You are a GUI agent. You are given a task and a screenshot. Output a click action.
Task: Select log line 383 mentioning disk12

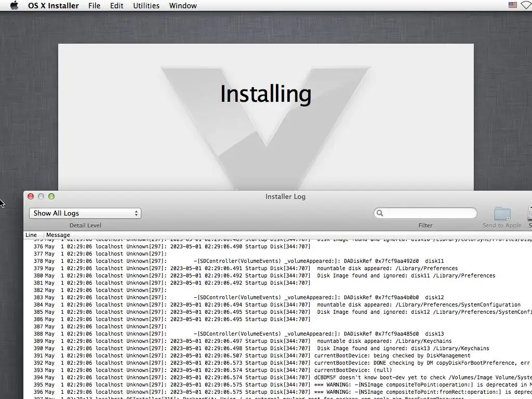click(278, 298)
